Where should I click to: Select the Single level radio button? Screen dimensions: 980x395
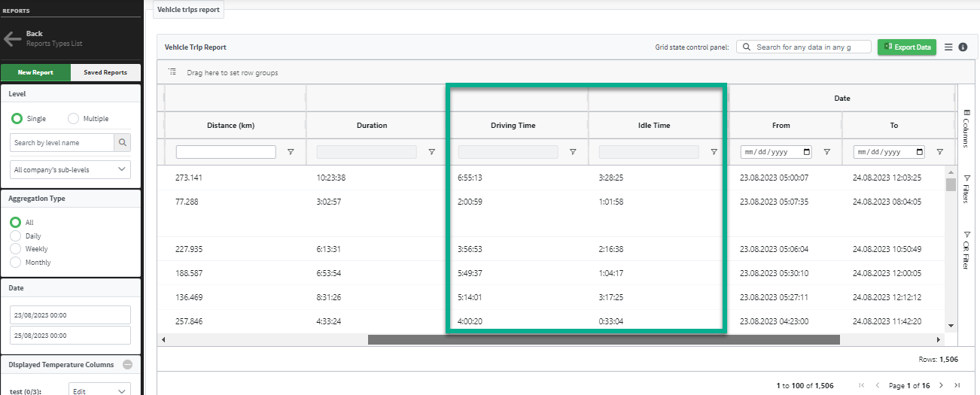(17, 119)
